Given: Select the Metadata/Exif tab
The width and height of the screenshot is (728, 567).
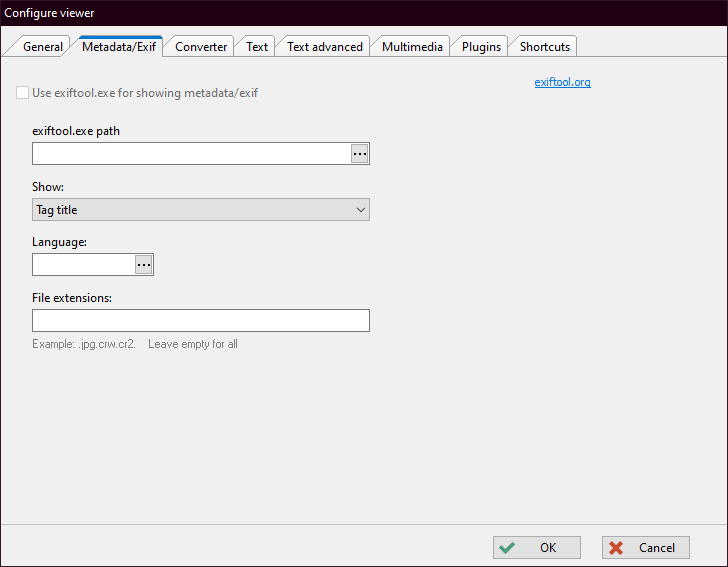Looking at the screenshot, I should [x=119, y=47].
